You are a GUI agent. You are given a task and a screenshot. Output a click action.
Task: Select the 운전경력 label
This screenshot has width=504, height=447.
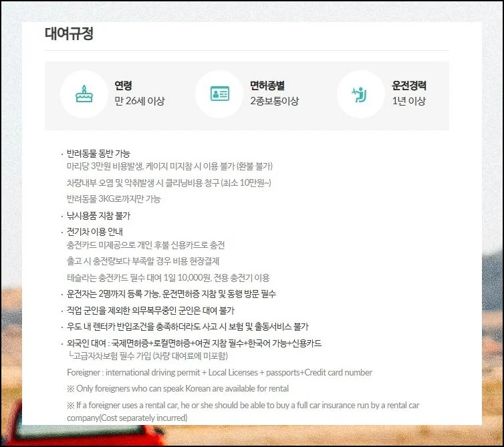[409, 86]
